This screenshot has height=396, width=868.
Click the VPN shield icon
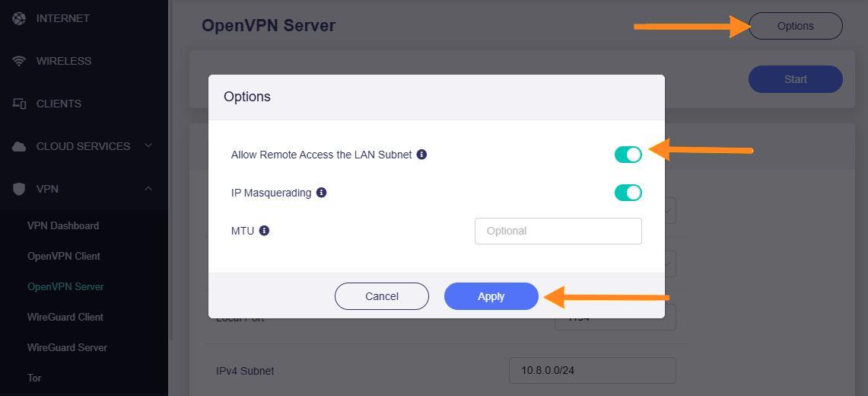point(19,189)
